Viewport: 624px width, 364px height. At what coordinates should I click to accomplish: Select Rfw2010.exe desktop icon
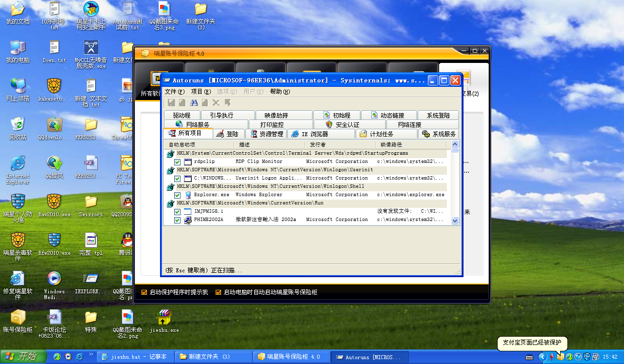point(54,244)
